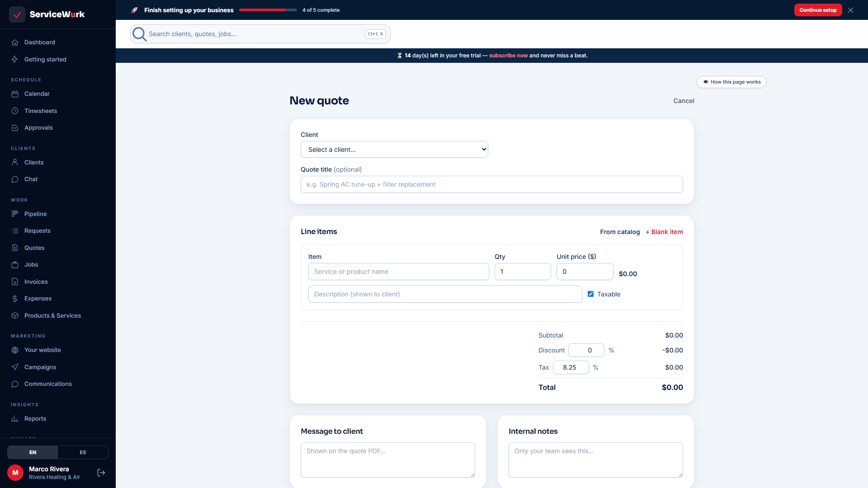Viewport: 868px width, 488px height.
Task: Switch language to ES
Action: [x=83, y=452]
